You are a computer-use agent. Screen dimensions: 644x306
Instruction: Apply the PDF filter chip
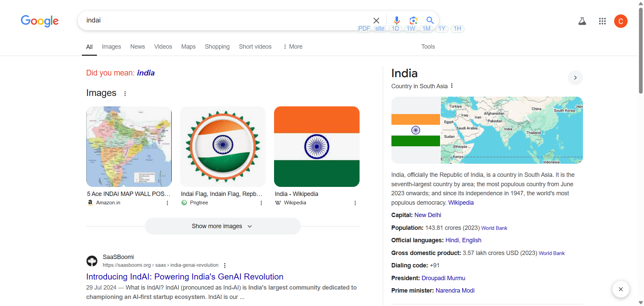click(x=364, y=29)
